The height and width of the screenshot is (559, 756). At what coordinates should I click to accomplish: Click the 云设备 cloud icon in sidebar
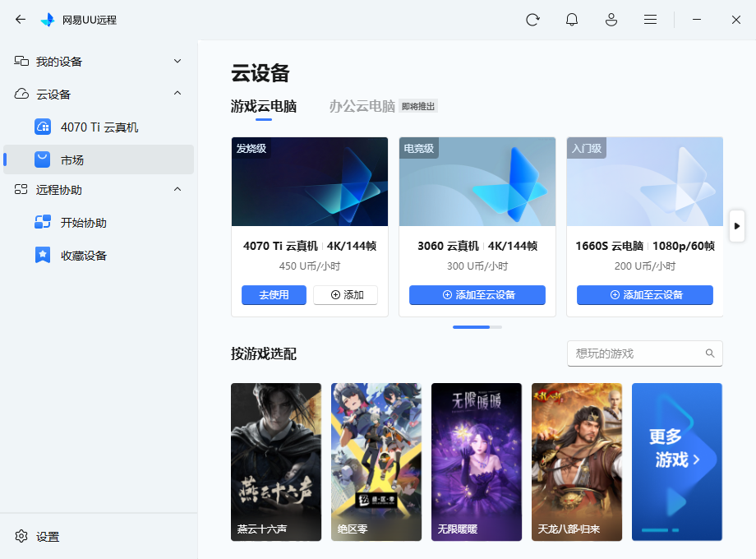coord(21,94)
